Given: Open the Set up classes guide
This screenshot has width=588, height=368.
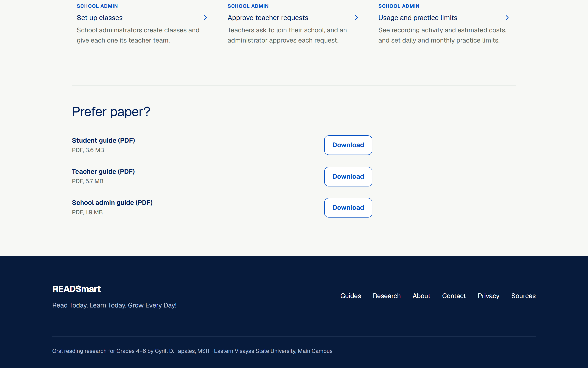Looking at the screenshot, I should tap(100, 18).
